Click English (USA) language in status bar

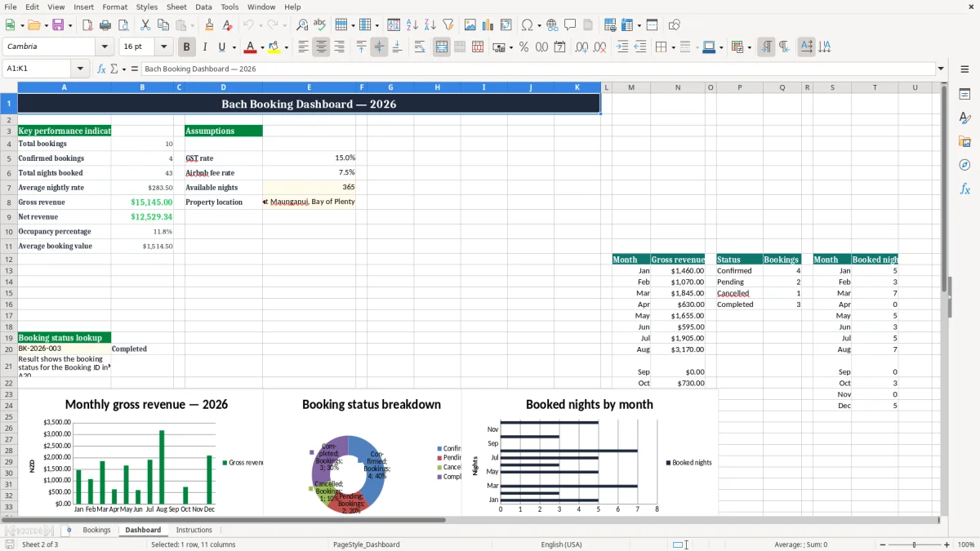[x=562, y=544]
